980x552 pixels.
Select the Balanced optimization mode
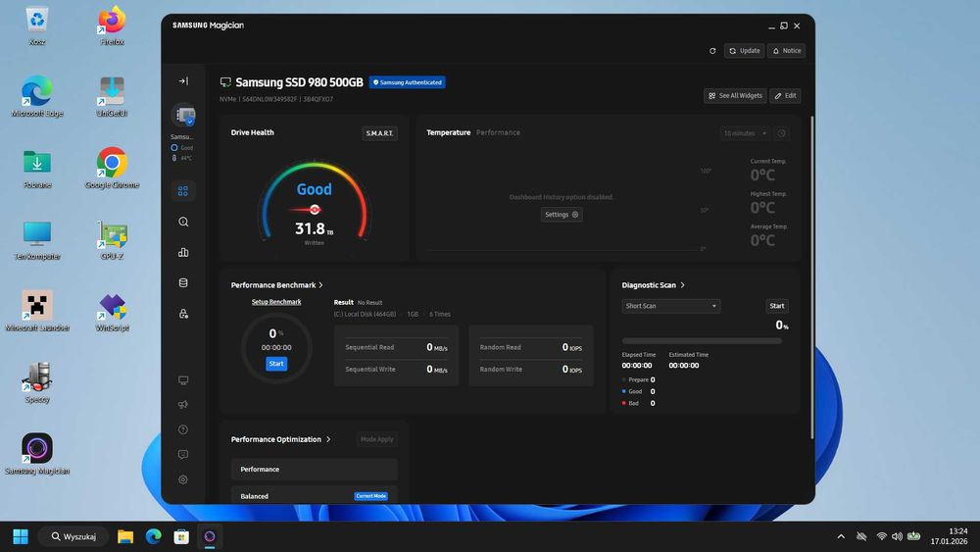(314, 496)
